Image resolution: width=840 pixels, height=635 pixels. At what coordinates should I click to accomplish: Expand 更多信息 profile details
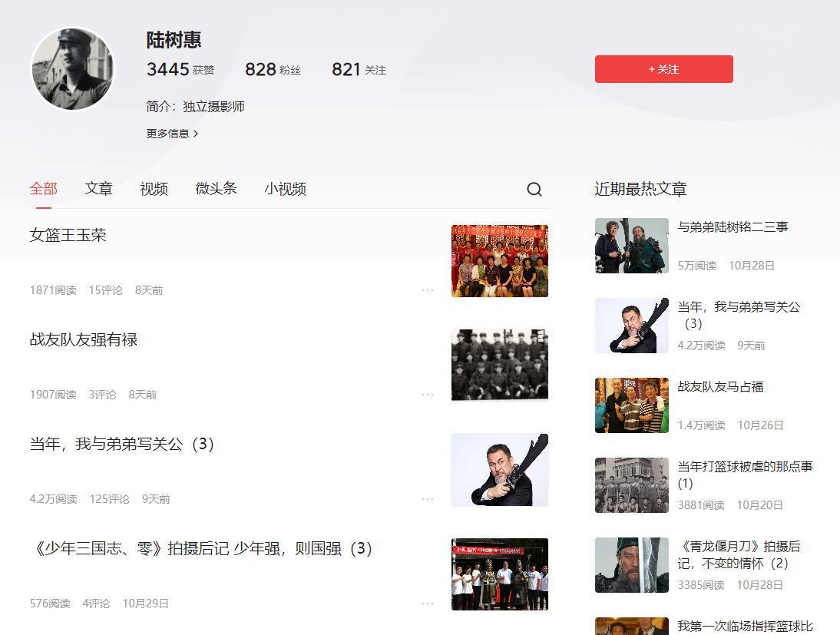click(x=172, y=134)
